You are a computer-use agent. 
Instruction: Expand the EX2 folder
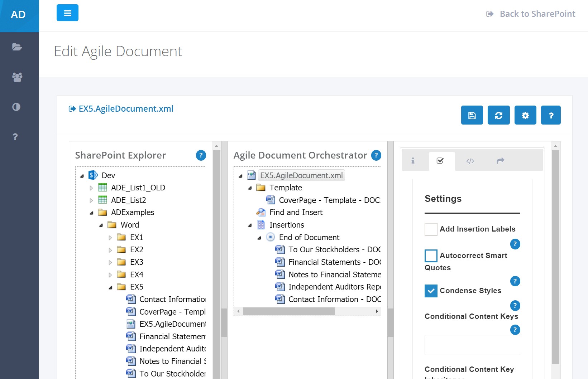110,250
